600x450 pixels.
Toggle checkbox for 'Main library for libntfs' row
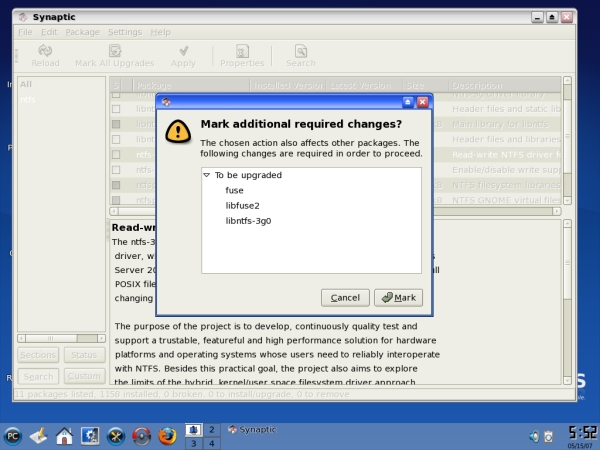[x=116, y=124]
